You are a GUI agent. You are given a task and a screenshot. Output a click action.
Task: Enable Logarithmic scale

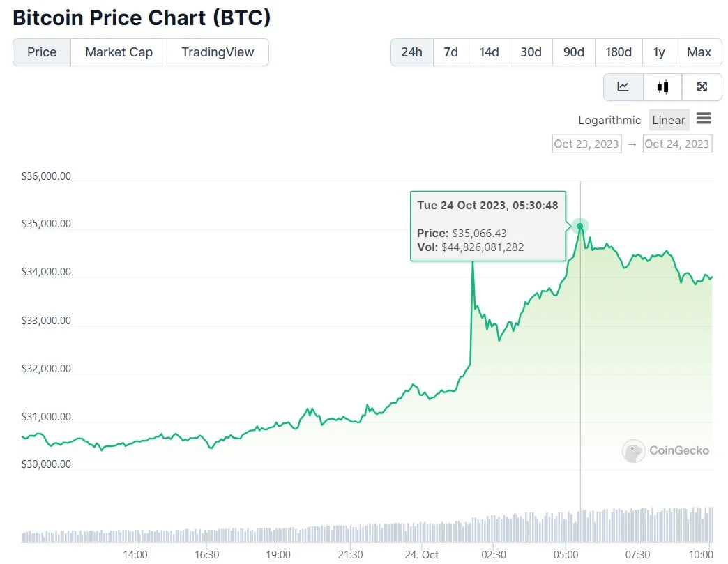[x=609, y=120]
